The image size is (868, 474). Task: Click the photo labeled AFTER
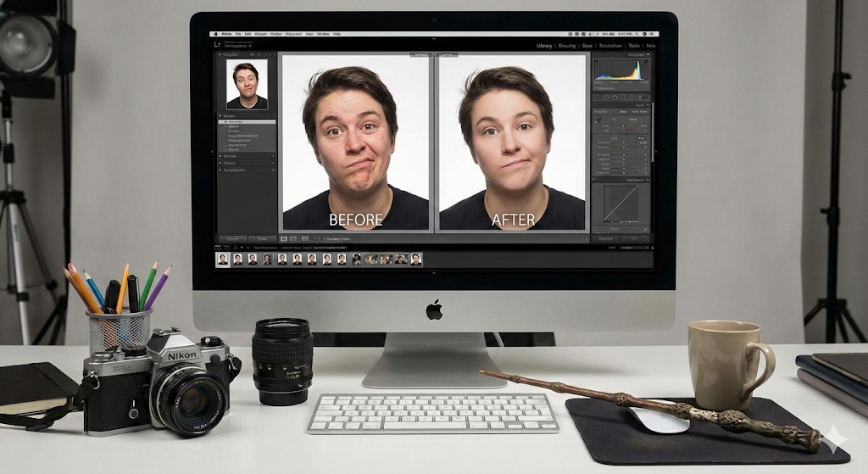tap(512, 142)
